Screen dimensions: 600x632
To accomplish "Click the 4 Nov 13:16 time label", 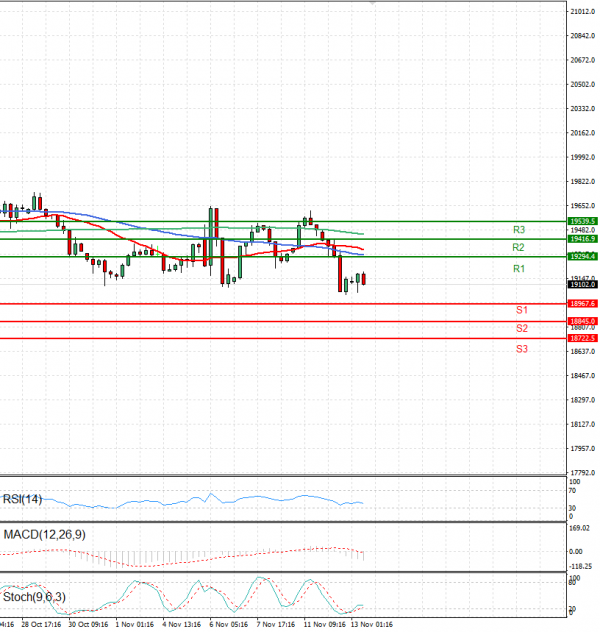I will [x=182, y=624].
